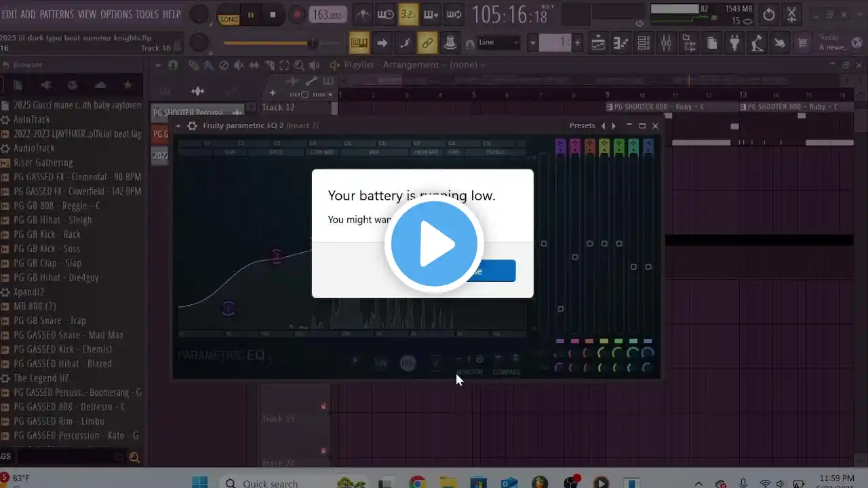The height and width of the screenshot is (488, 868).
Task: Toggle loop recording icon
Action: point(454,14)
